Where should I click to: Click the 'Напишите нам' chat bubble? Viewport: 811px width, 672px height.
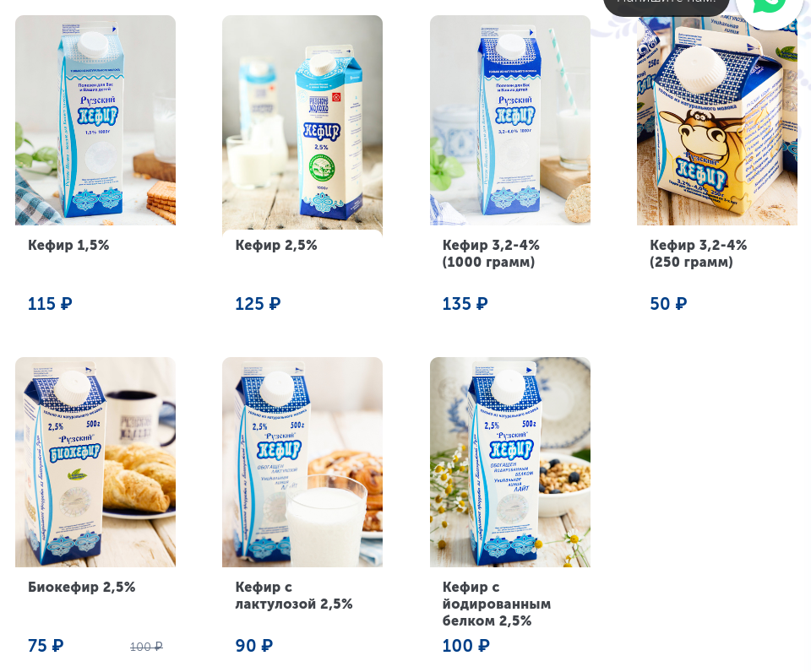(x=667, y=5)
